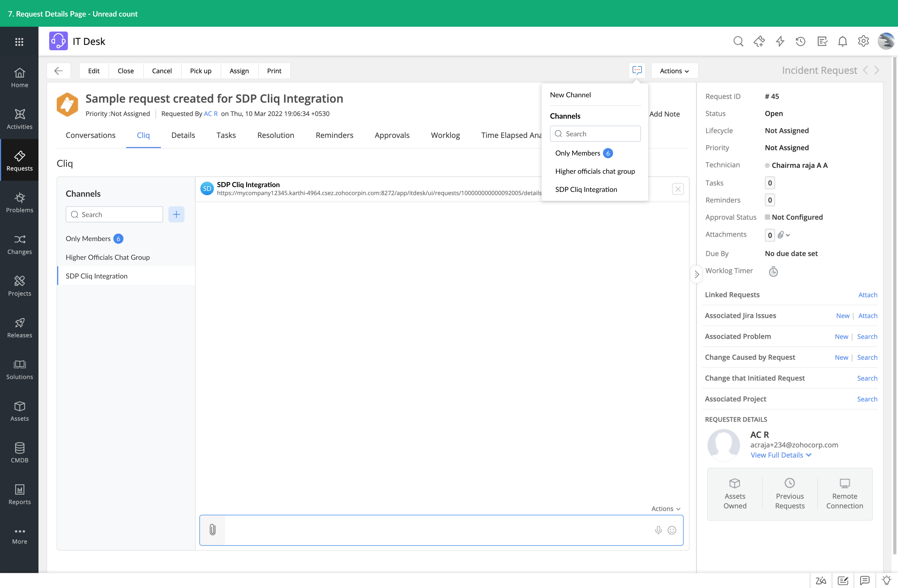Collapse the right details panel chevron

pyautogui.click(x=696, y=274)
